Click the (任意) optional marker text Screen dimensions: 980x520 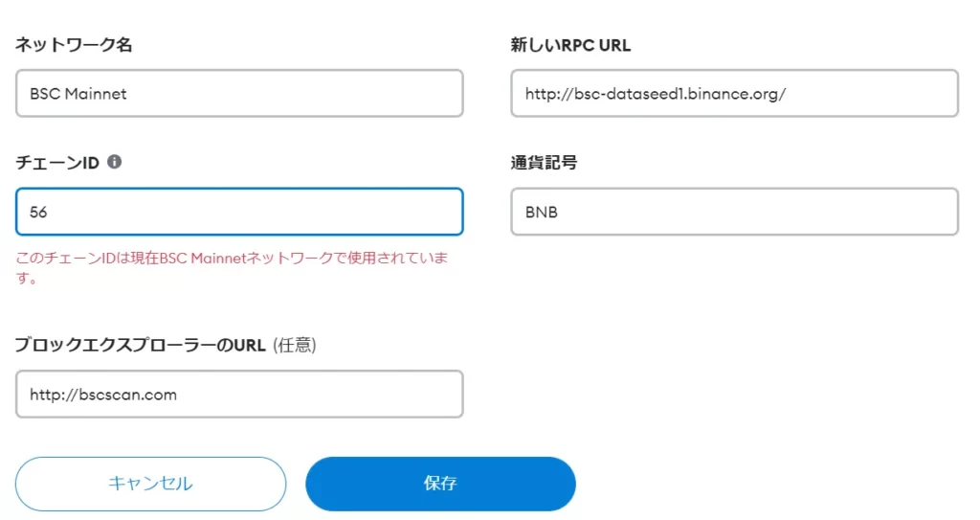(x=295, y=345)
